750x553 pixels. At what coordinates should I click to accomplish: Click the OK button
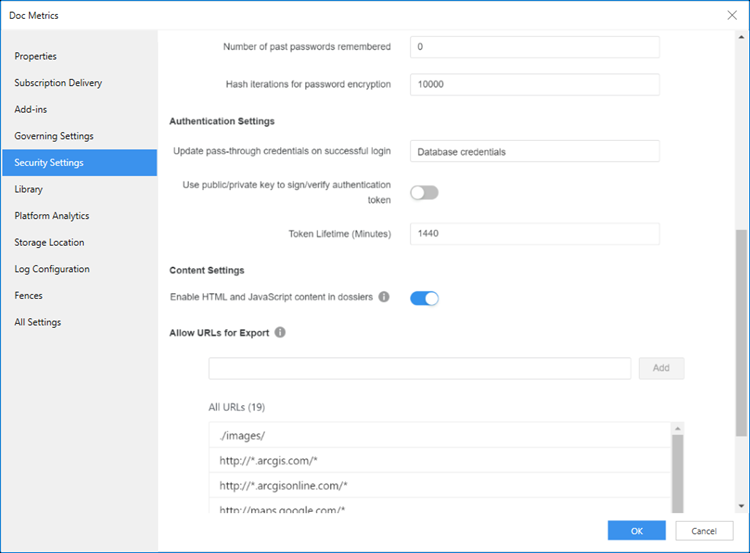pos(636,531)
